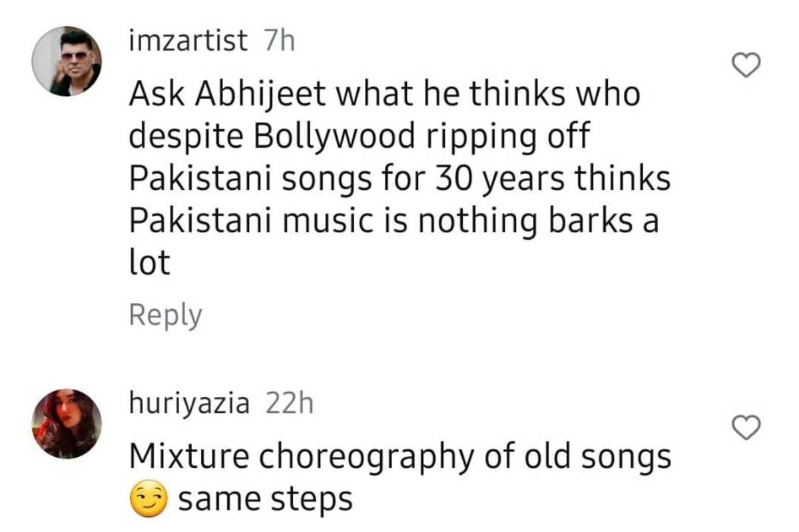Viewport: 799px width, 532px height.
Task: Like the imzartist comment with the heart
Action: point(746,65)
